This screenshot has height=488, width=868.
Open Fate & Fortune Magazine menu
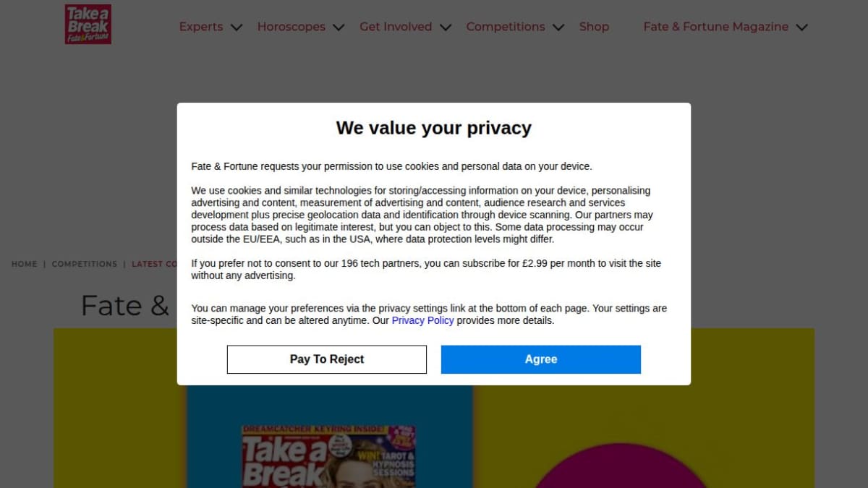716,27
